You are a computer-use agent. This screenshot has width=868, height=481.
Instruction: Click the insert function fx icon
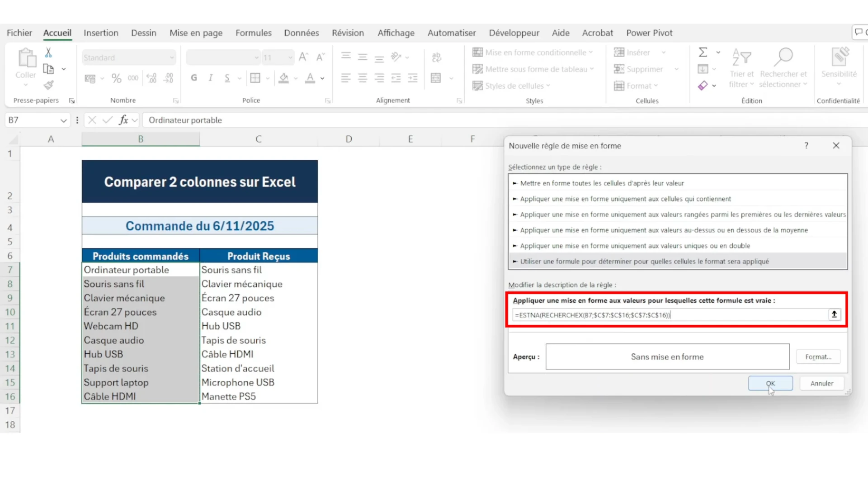tap(123, 120)
